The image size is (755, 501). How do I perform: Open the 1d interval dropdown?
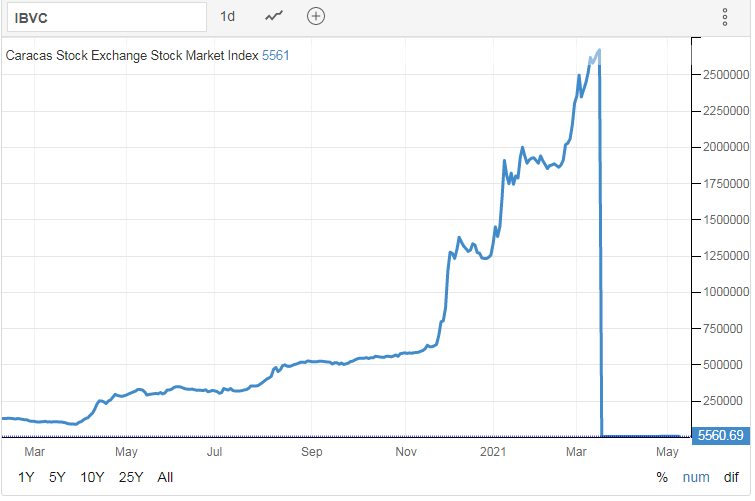(227, 16)
